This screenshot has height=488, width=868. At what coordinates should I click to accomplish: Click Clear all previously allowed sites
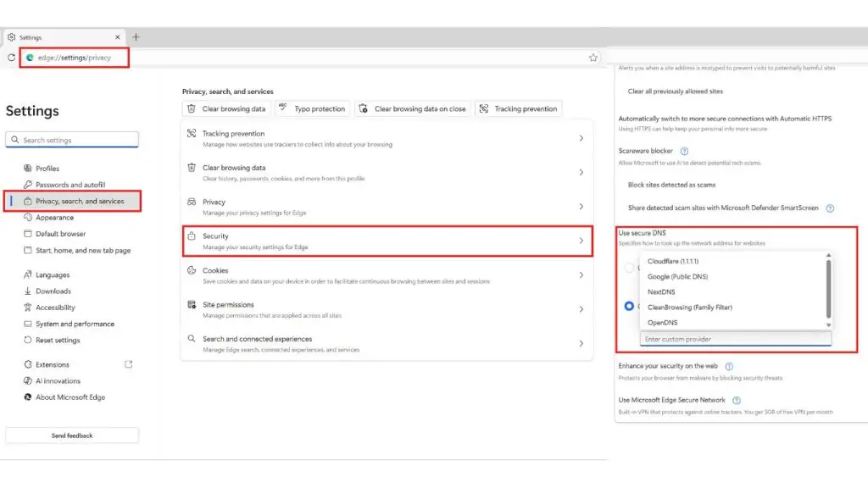675,91
